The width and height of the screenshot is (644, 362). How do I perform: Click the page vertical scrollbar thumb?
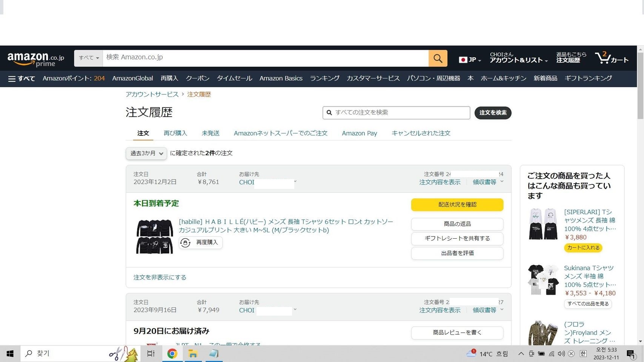[640, 86]
